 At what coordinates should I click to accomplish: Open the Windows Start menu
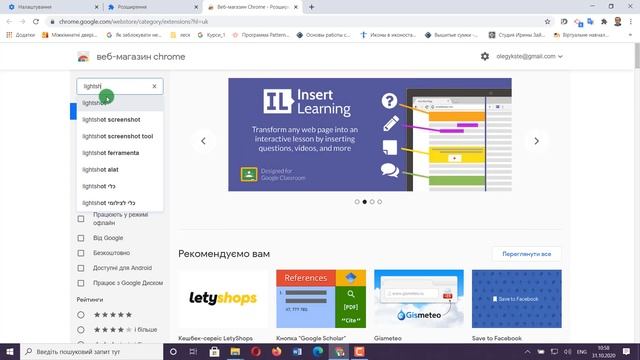click(10, 351)
